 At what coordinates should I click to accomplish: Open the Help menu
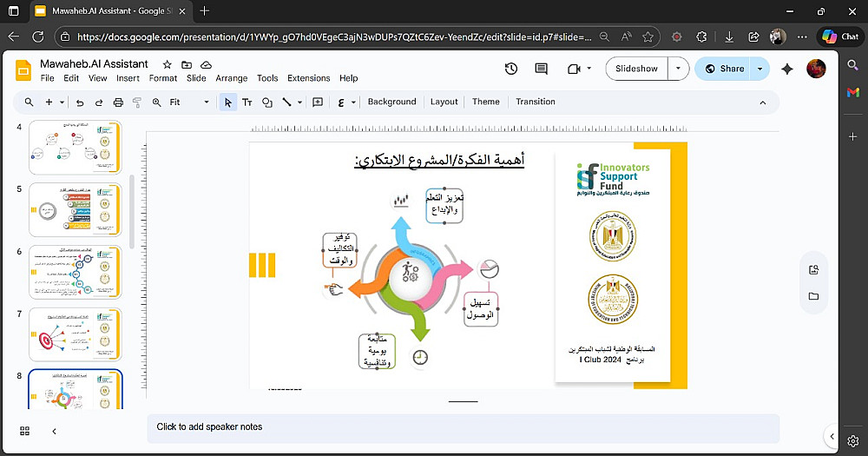(x=348, y=78)
